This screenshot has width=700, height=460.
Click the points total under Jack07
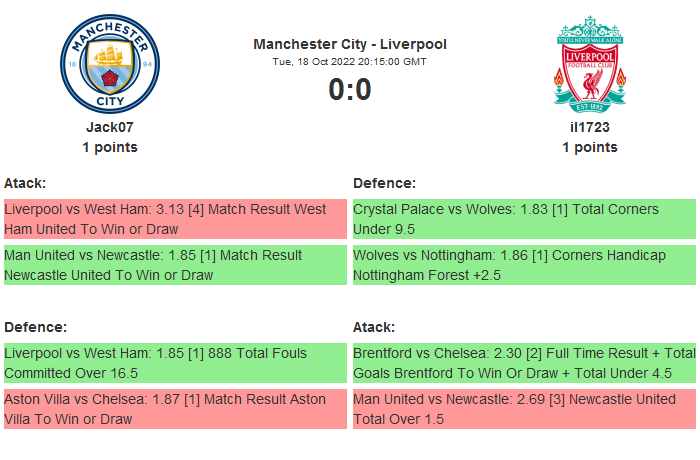click(x=109, y=147)
